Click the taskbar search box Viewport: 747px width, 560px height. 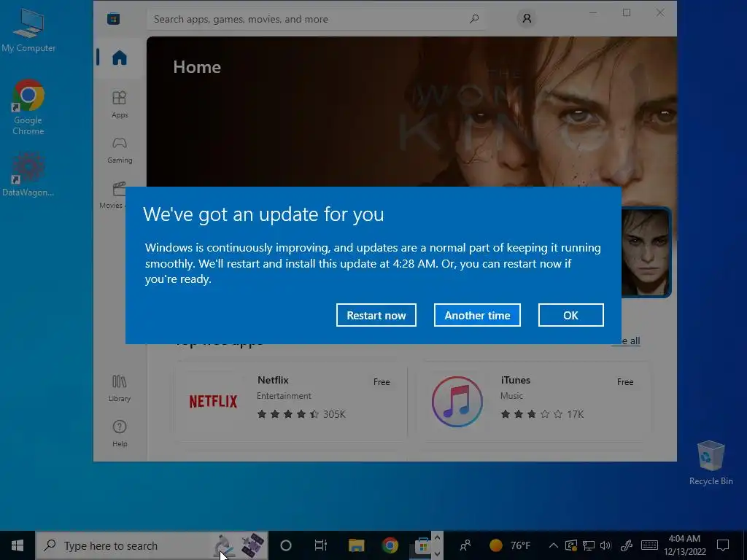click(152, 545)
